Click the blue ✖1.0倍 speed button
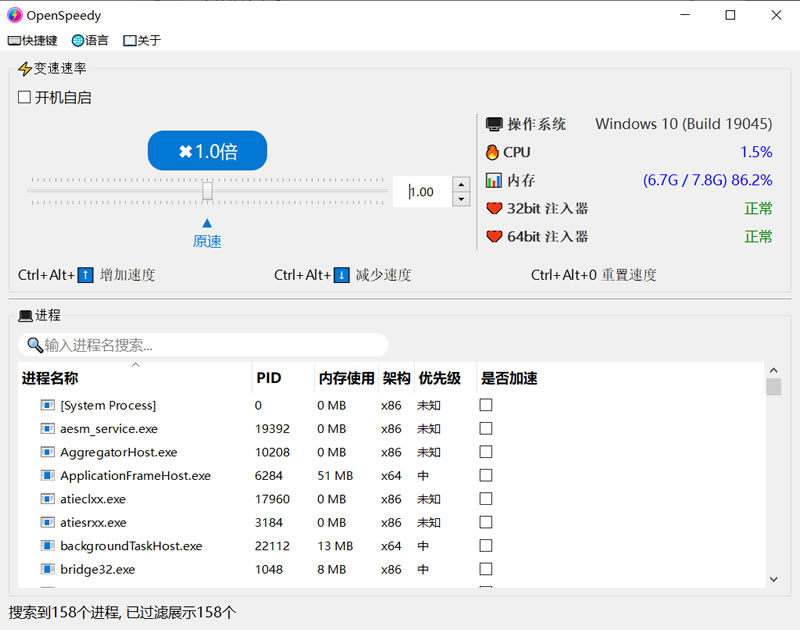Screen dimensions: 800x630 tap(207, 150)
